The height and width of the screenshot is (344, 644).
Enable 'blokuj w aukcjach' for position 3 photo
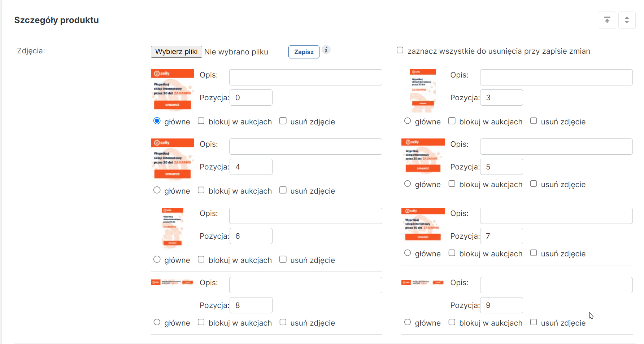click(452, 121)
